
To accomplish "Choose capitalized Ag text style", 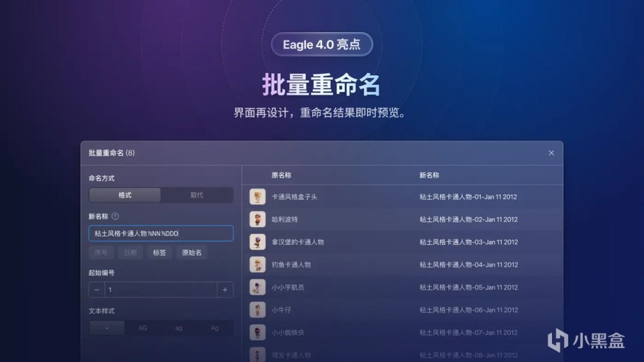I will (x=215, y=328).
